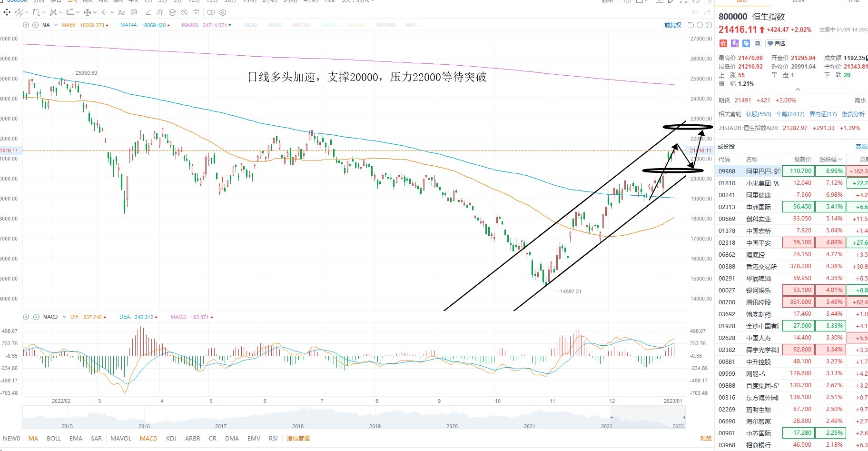Delete drawings with the trash icon
The height and width of the screenshot is (451, 868).
(196, 12)
